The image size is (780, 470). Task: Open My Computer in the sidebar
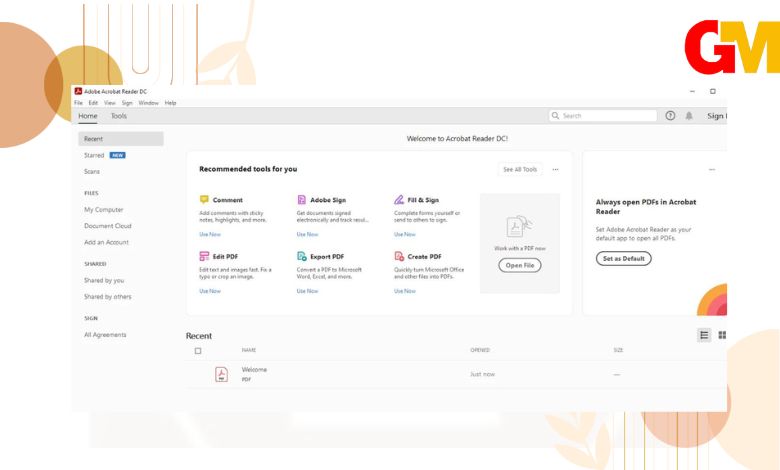point(103,210)
